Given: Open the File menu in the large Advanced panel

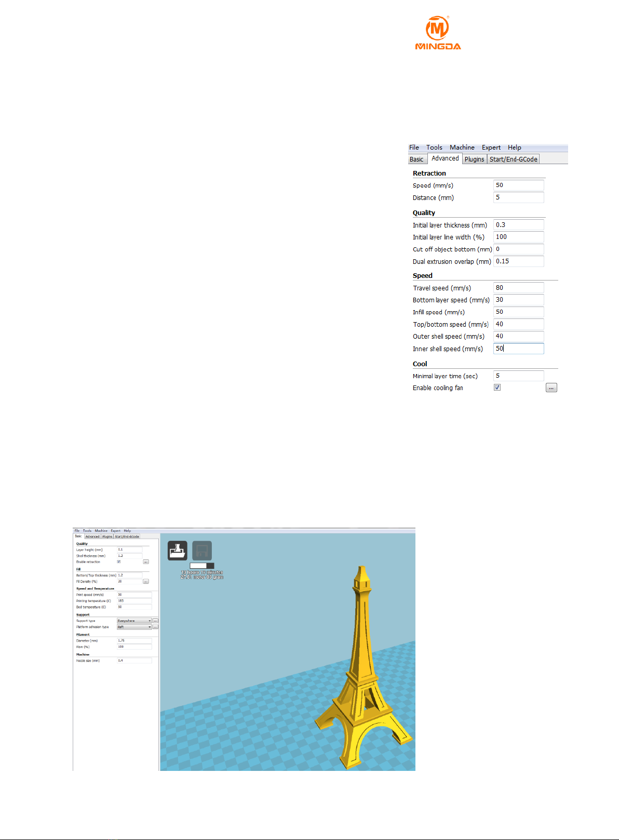Looking at the screenshot, I should coord(414,148).
